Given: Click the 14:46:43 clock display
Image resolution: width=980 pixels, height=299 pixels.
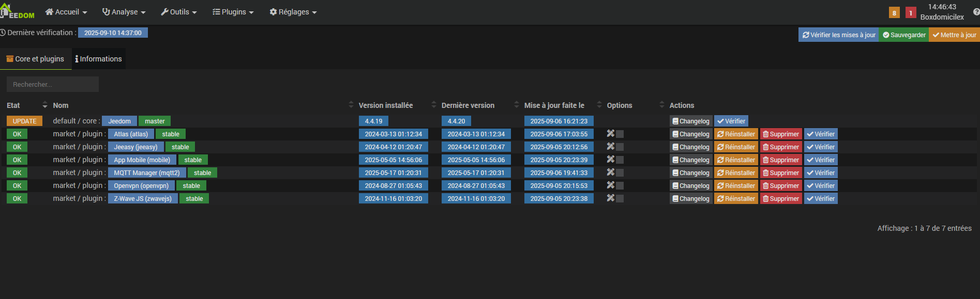Looking at the screenshot, I should point(942,7).
